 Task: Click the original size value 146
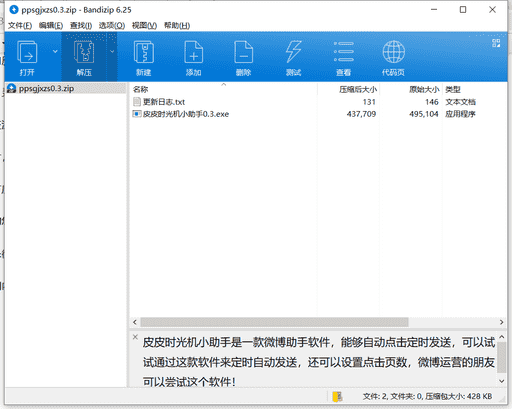(432, 102)
